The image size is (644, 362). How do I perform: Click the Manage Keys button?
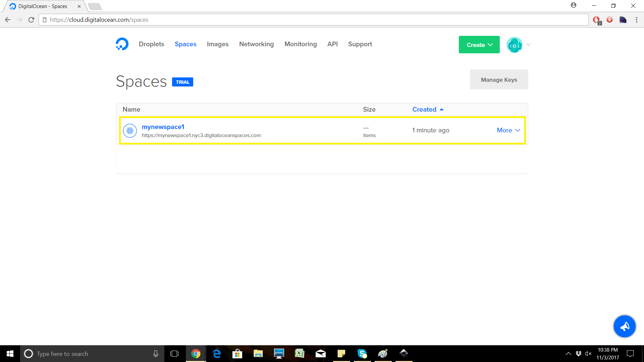499,80
